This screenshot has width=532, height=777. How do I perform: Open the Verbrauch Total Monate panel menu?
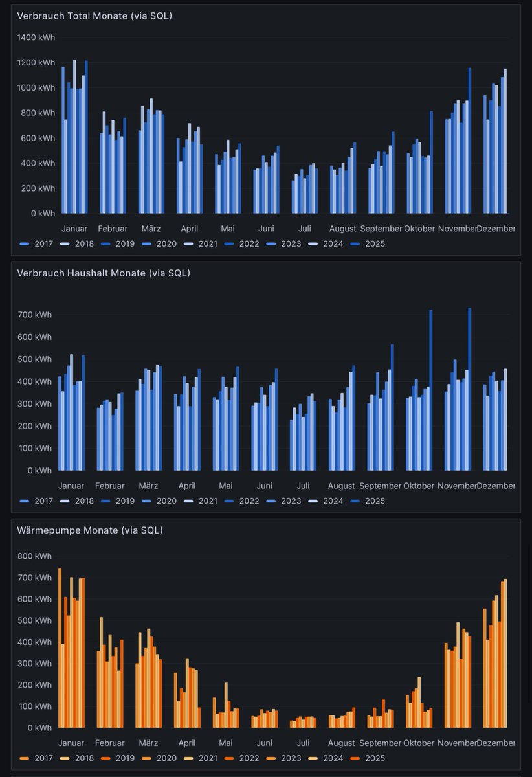pos(510,16)
